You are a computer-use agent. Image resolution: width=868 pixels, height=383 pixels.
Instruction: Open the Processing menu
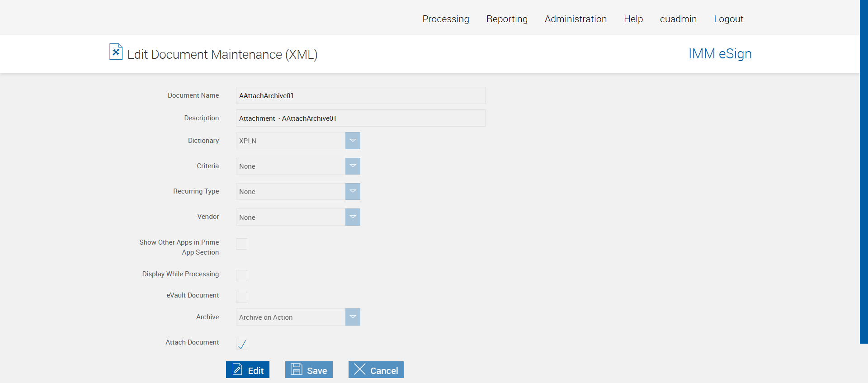(x=446, y=19)
